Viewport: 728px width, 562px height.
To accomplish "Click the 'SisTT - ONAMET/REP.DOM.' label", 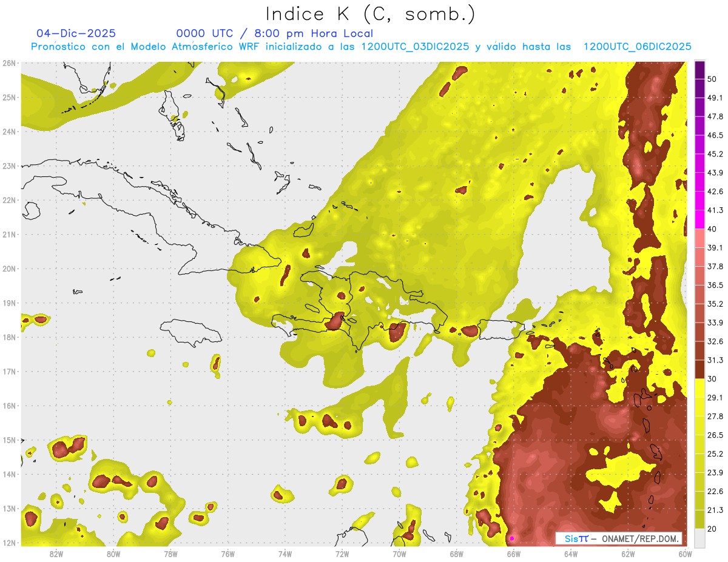I will pos(619,538).
